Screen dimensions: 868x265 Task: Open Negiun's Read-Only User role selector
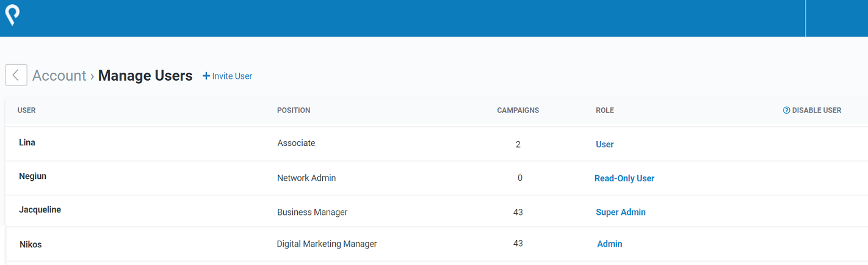624,178
